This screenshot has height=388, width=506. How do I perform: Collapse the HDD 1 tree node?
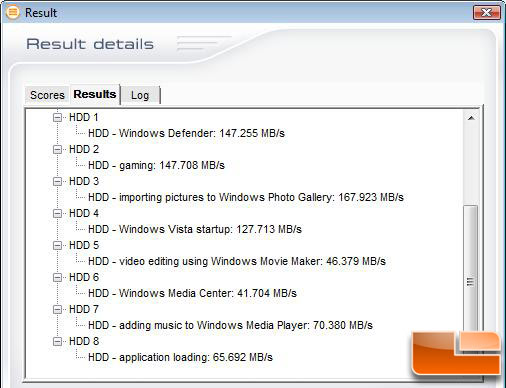[x=58, y=117]
